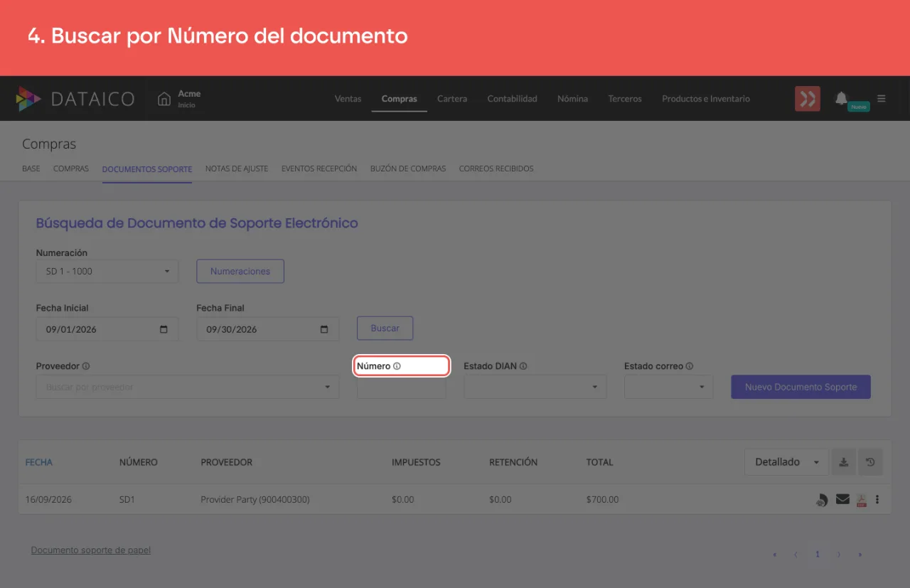Image resolution: width=910 pixels, height=588 pixels.
Task: Click the info icon beside Estado correo
Action: click(690, 366)
